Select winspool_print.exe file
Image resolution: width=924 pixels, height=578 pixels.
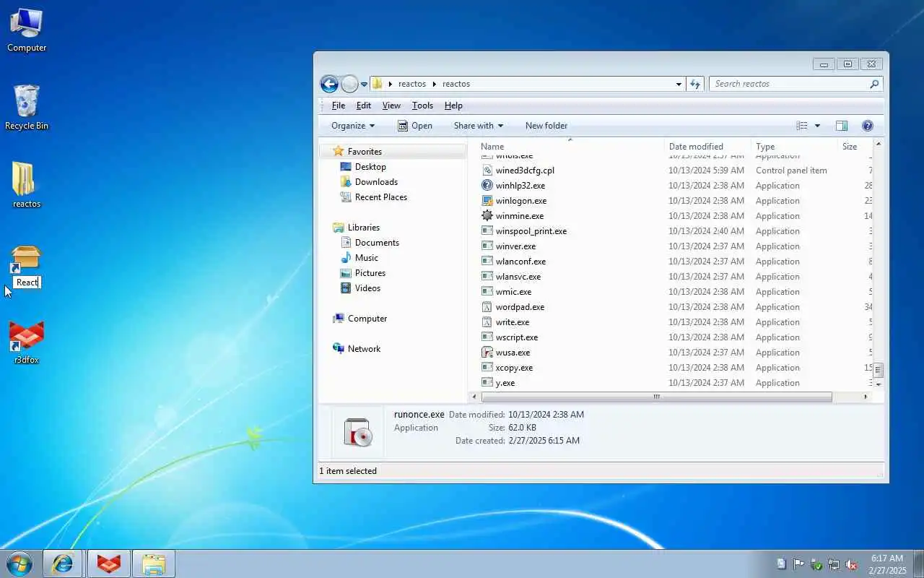531,231
